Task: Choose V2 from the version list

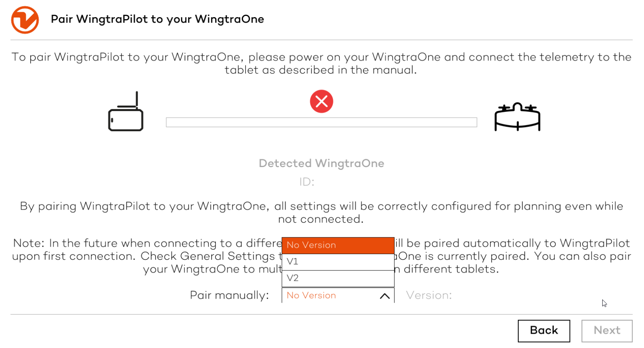Action: tap(338, 278)
